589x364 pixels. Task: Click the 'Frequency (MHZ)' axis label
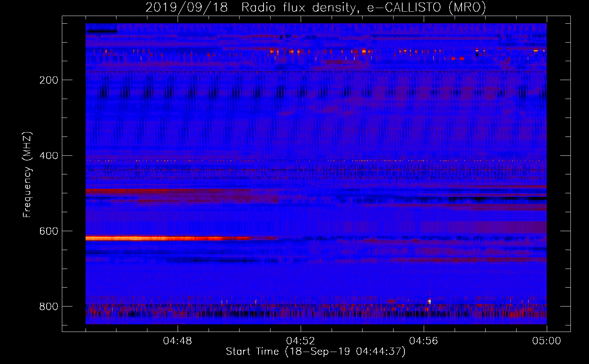click(27, 174)
